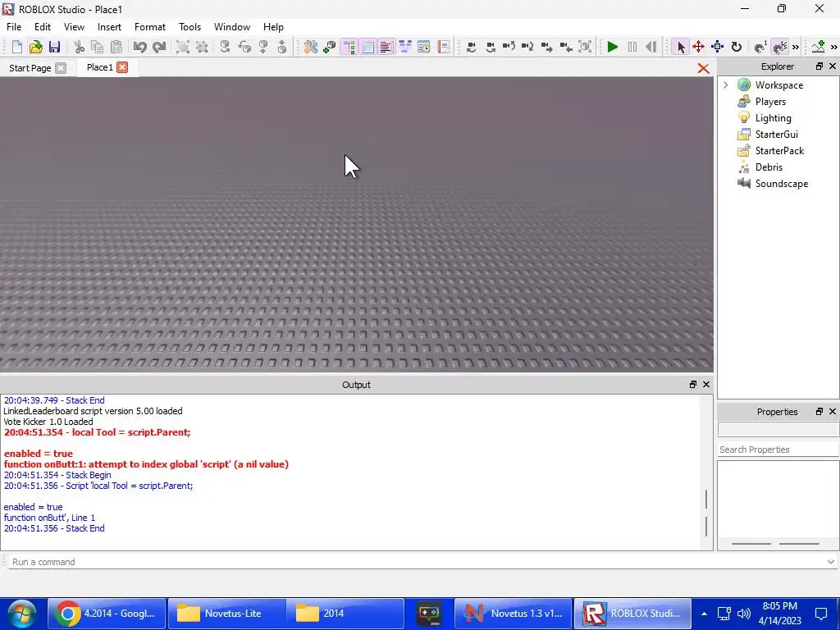Close the Place1 tab
The height and width of the screenshot is (630, 840).
point(123,67)
